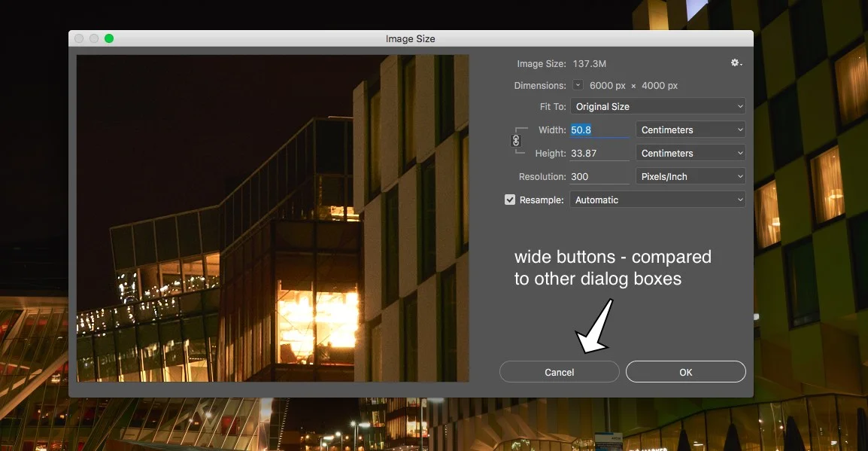The height and width of the screenshot is (451, 868).
Task: Open the Height units Centimeters dropdown
Action: point(690,153)
